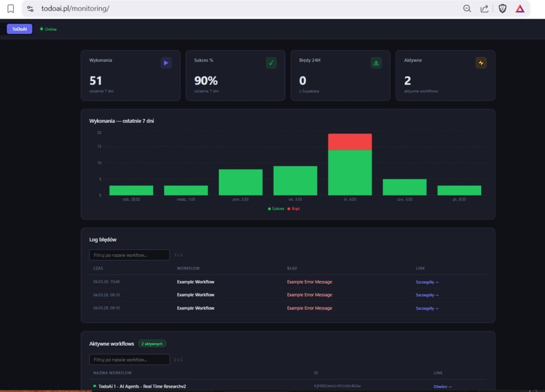Click the ToDoAI logo button

click(x=20, y=29)
